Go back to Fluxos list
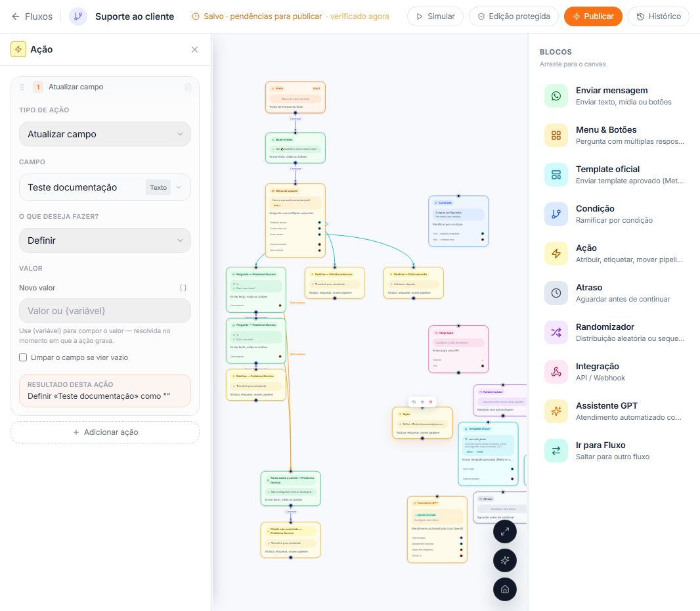 coord(32,16)
